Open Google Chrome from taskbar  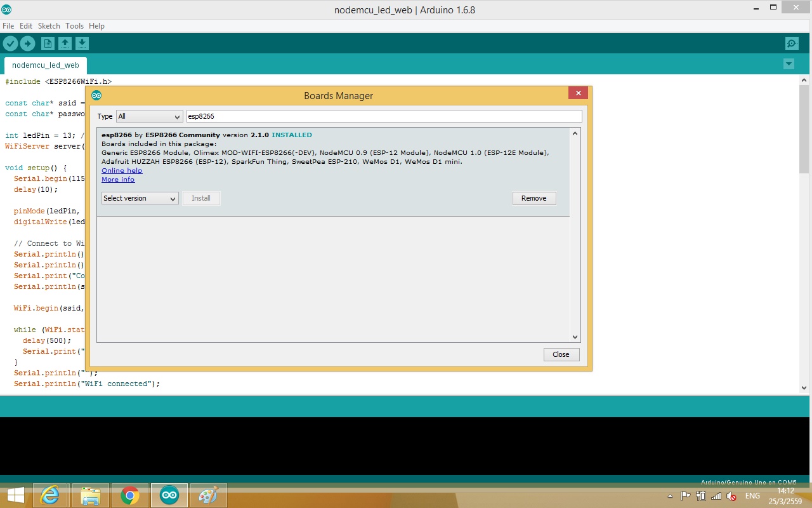point(130,495)
